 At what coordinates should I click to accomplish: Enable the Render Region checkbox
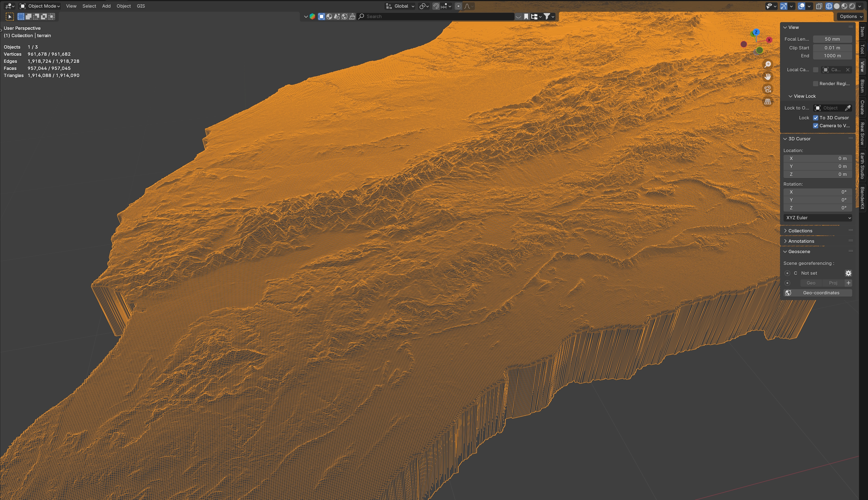816,84
